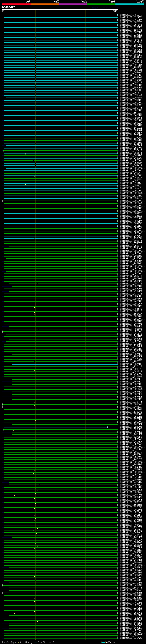
Task: Select hit label UniRef100_Q2M3Y4
Action: coord(131,48)
